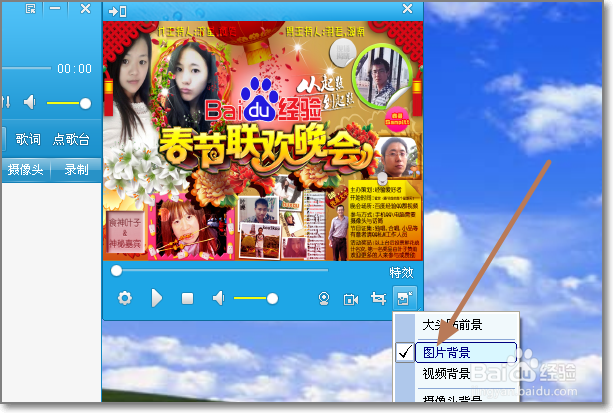
Task: Choose 大头贴前景 from the popup menu
Action: 452,325
